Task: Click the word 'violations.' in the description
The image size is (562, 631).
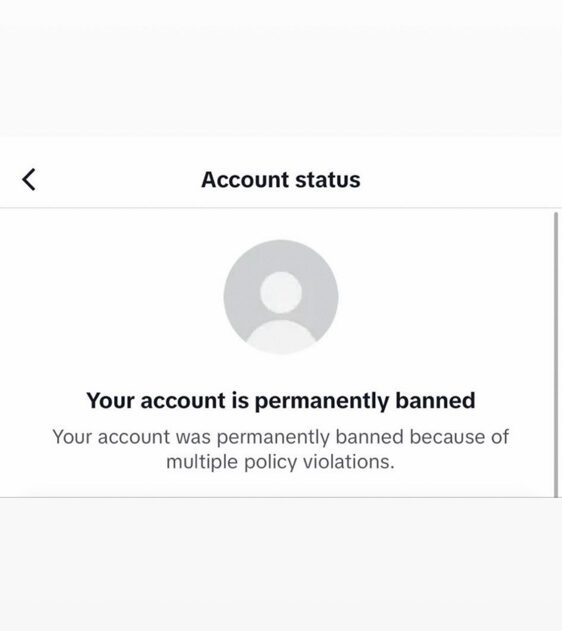Action: [x=349, y=461]
